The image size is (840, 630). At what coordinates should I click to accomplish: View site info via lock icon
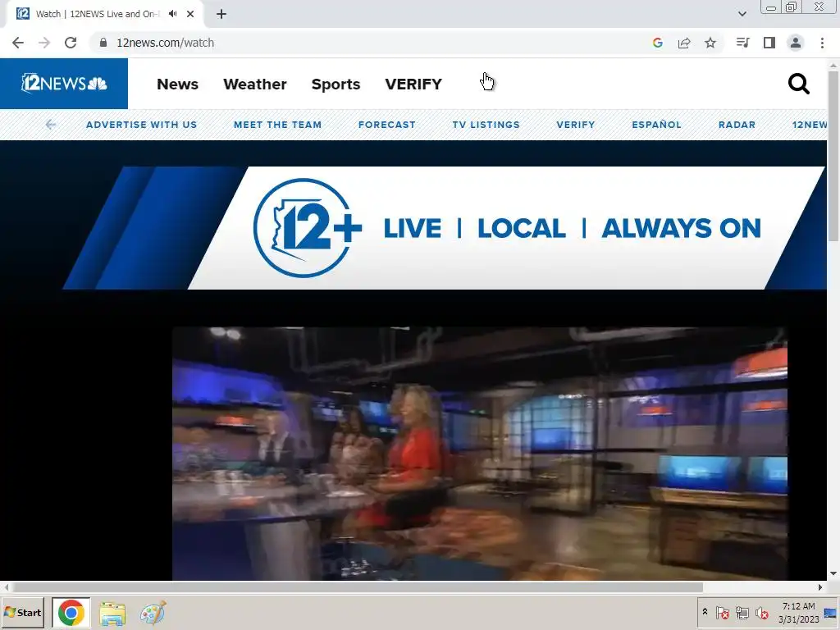pyautogui.click(x=103, y=43)
